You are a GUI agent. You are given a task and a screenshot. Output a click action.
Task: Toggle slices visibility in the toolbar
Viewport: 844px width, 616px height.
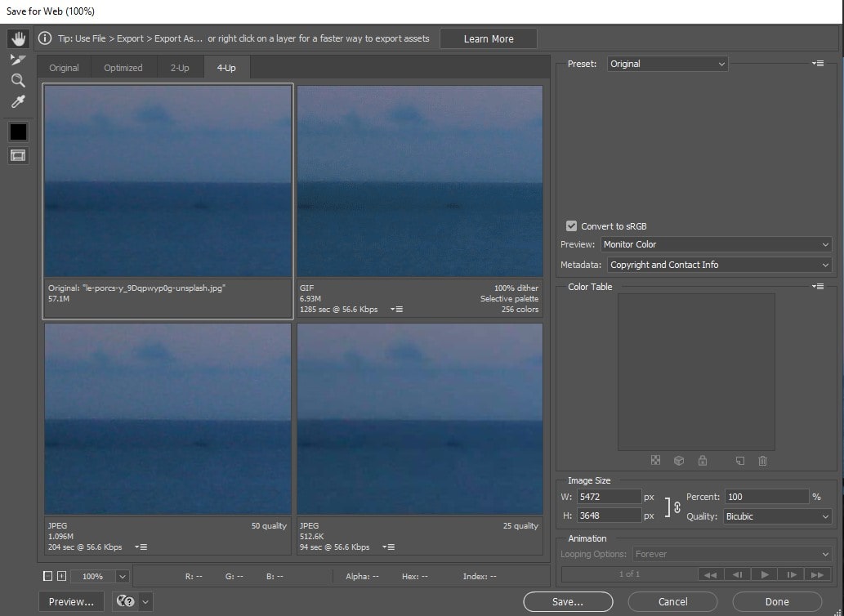[18, 155]
